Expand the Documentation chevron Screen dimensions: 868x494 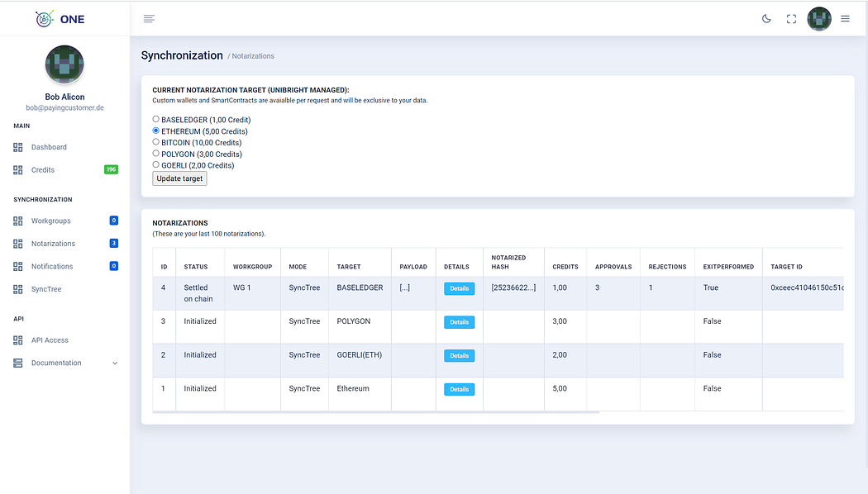(x=115, y=363)
